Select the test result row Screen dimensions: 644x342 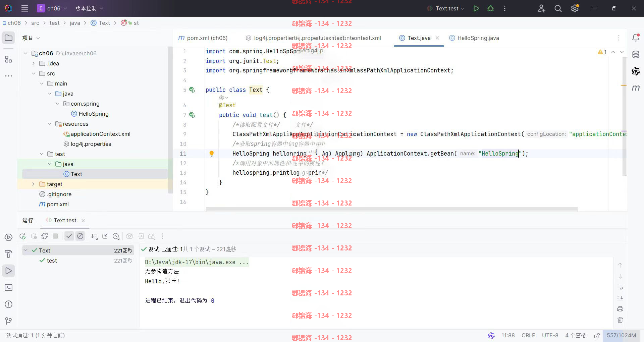[x=78, y=261]
